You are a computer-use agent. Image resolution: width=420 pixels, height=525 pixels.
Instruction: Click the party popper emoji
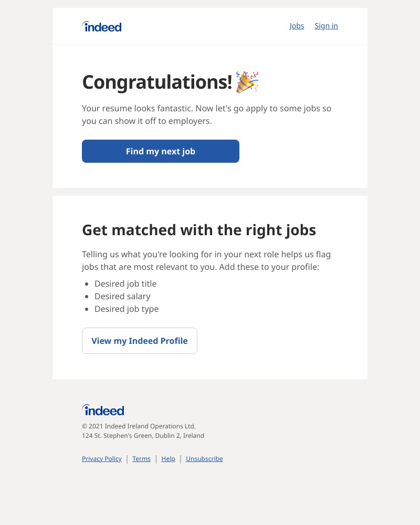(x=247, y=82)
